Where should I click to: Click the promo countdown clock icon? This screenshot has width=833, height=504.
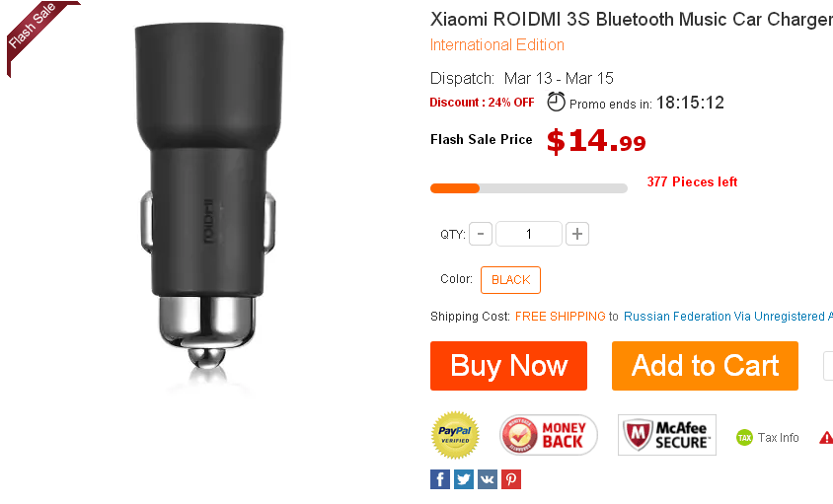point(557,102)
